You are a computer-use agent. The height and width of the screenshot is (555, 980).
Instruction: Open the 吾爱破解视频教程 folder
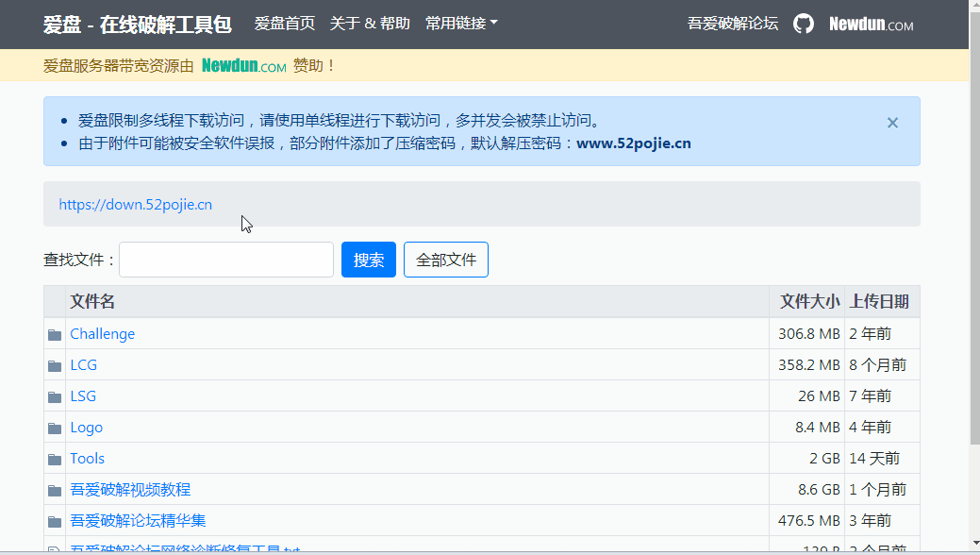[x=130, y=490]
